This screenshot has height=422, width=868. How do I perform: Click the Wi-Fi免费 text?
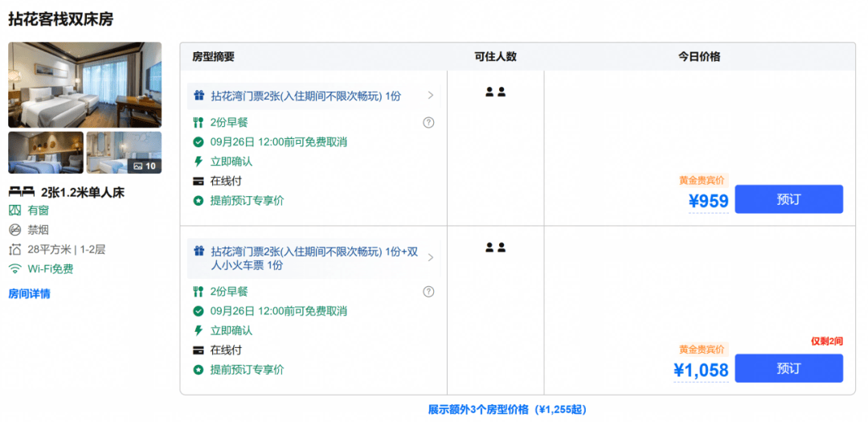click(51, 269)
